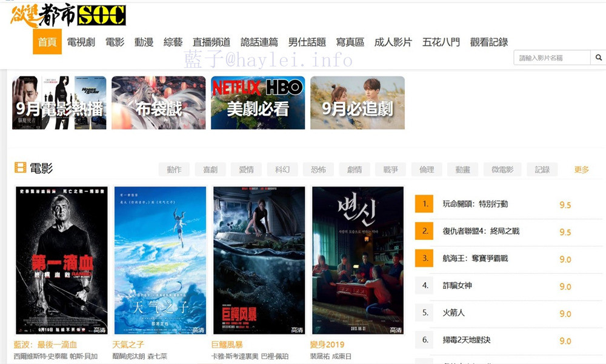Open the 動漫 navigation item

click(x=144, y=42)
